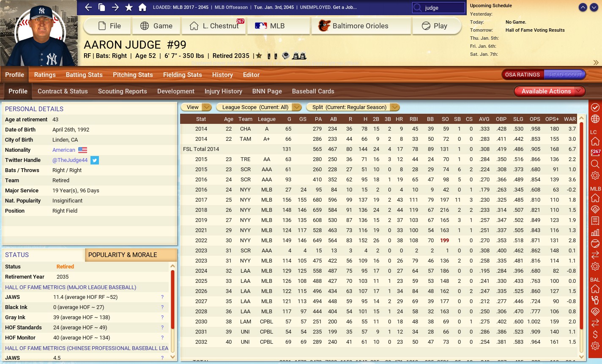Image resolution: width=602 pixels, height=364 pixels.
Task: Switch to the Batting Stats tab
Action: [x=84, y=75]
